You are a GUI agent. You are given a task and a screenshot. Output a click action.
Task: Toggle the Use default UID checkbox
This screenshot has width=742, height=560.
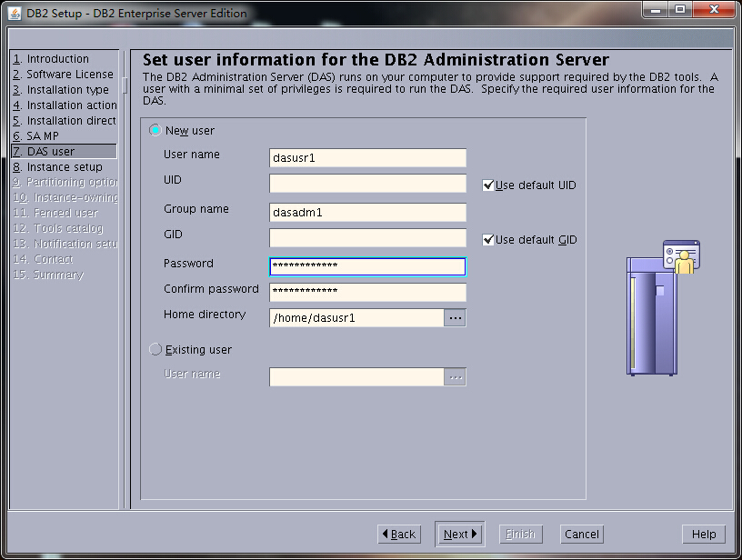pyautogui.click(x=488, y=185)
